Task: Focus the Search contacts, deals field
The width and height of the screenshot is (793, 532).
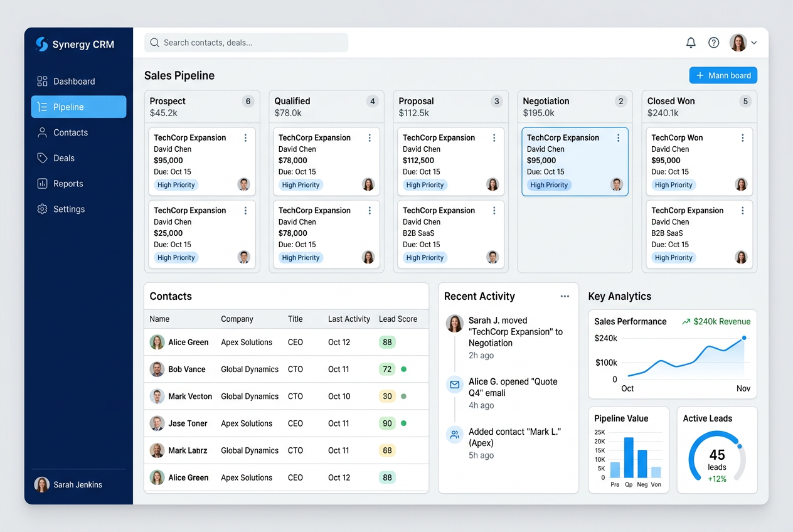Action: coord(246,43)
